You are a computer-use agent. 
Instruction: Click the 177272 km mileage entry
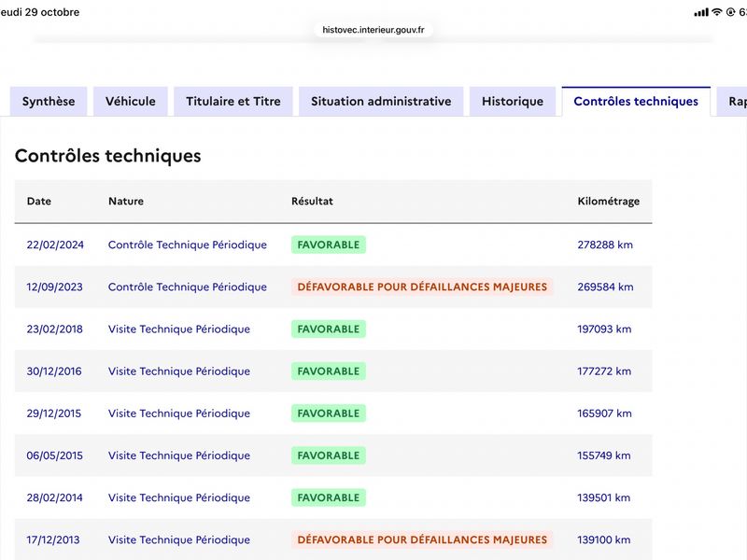point(604,371)
